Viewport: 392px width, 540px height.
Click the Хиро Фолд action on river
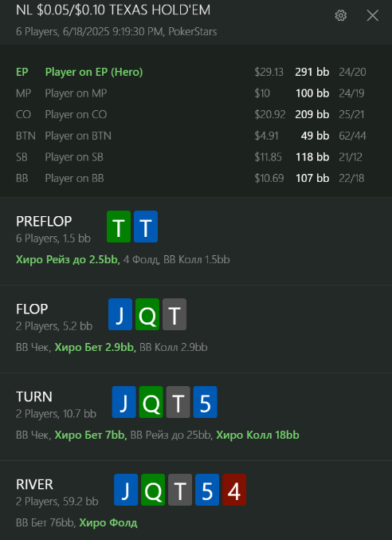tap(108, 522)
